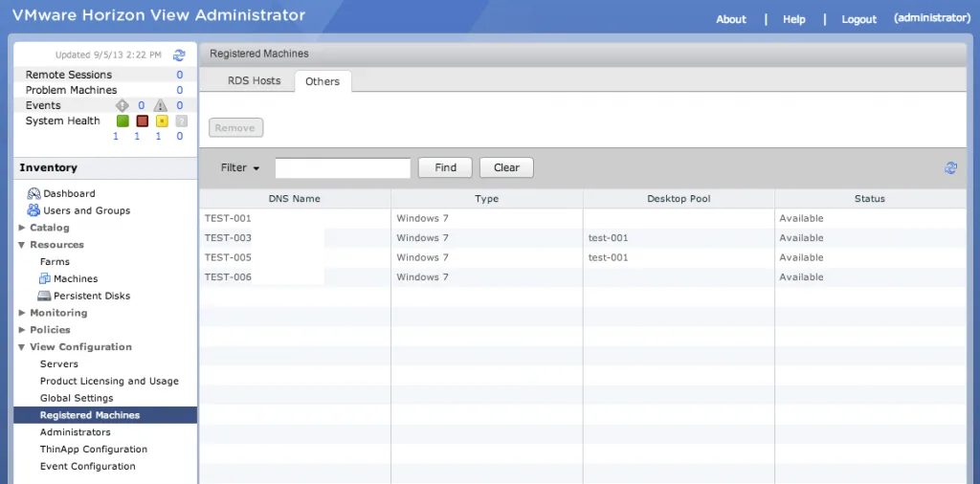
Task: Click the Find button
Action: 446,167
